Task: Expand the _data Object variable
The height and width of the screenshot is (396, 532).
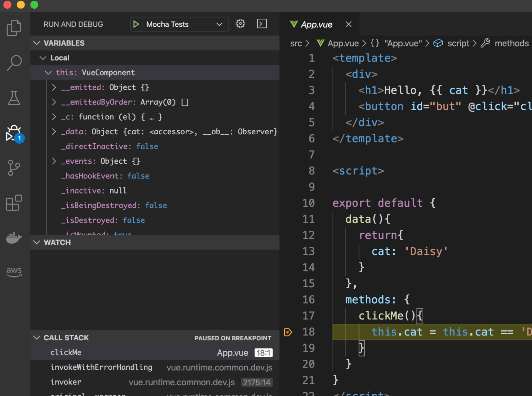Action: click(x=54, y=132)
